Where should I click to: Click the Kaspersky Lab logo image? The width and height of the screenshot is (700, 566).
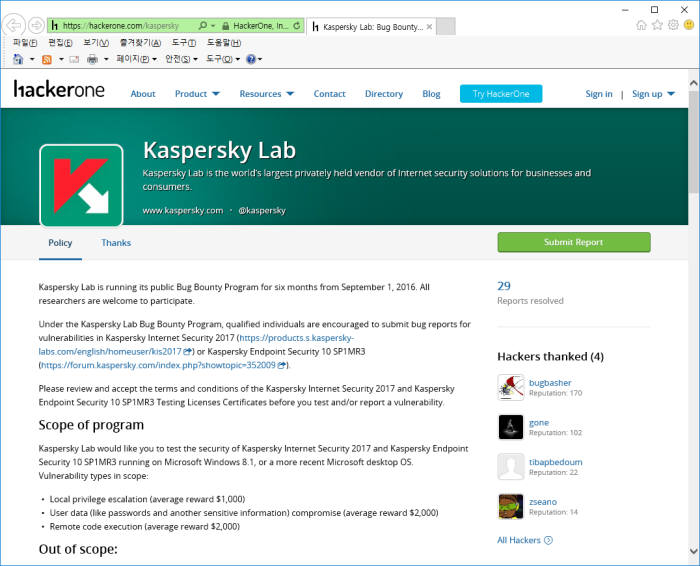81,185
